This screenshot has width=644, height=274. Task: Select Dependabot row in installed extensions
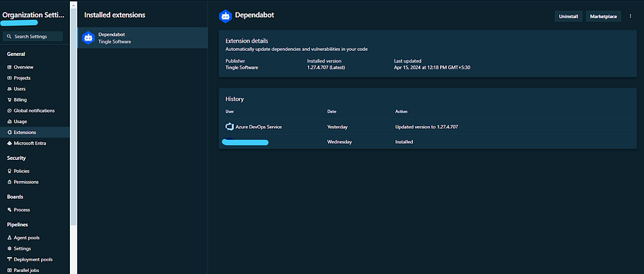143,38
